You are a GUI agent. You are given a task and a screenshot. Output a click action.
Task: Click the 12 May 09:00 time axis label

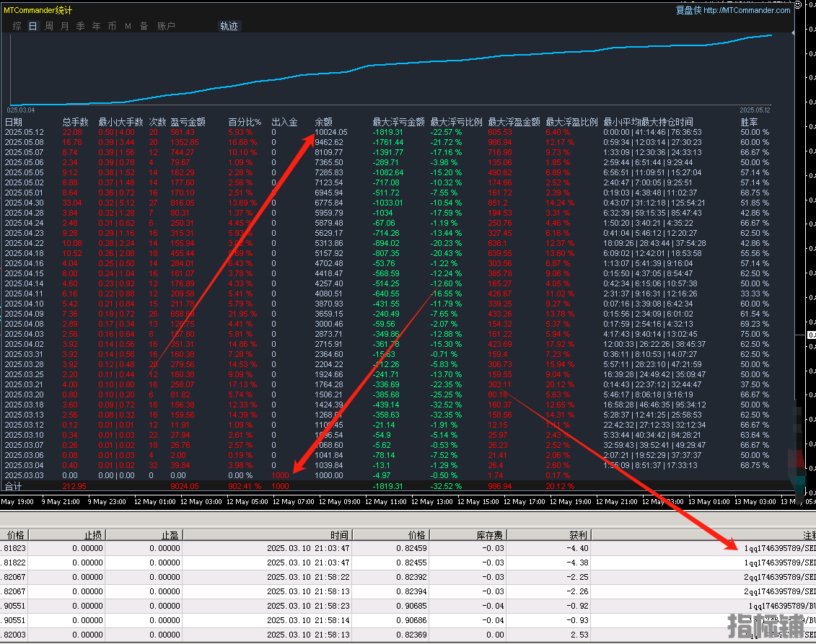[339, 501]
